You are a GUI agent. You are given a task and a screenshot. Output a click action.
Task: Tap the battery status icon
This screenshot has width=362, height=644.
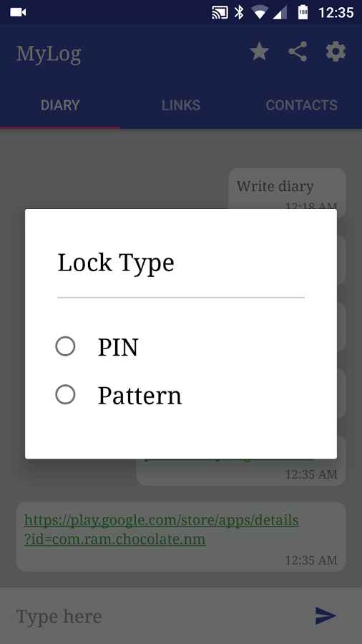(x=303, y=12)
